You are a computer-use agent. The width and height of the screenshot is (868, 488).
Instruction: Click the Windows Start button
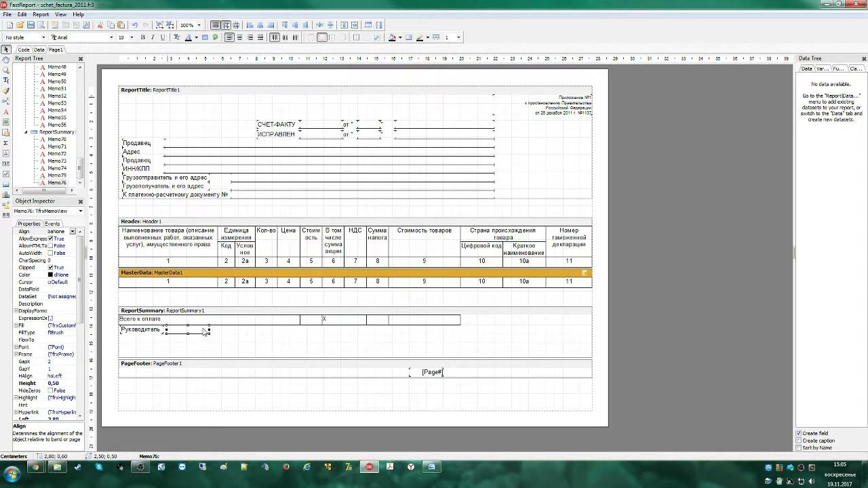tap(12, 474)
